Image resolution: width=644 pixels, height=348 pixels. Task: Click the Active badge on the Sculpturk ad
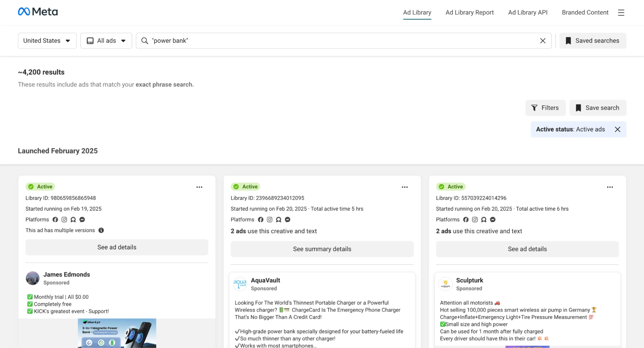click(x=451, y=187)
